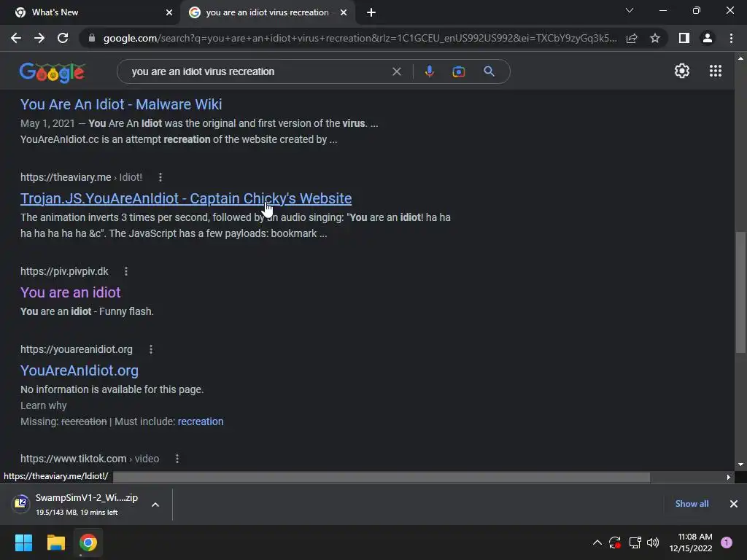
Task: Require 'recreation' in search via Must include
Action: click(x=200, y=422)
